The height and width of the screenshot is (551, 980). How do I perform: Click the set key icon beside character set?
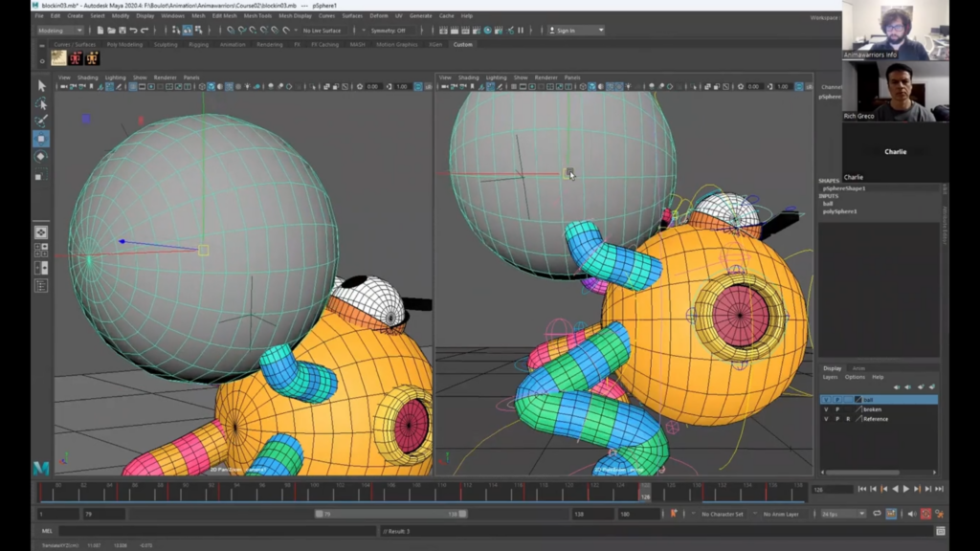coord(674,514)
